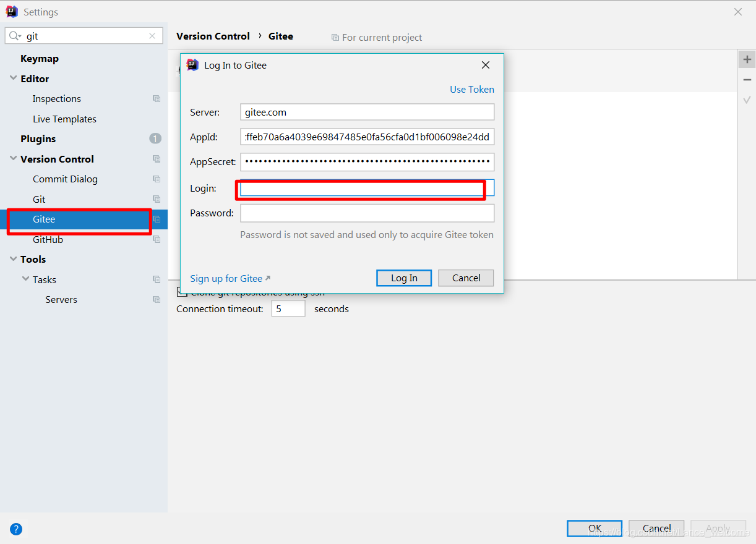Open the help question mark icon
This screenshot has height=544, width=756.
click(16, 529)
